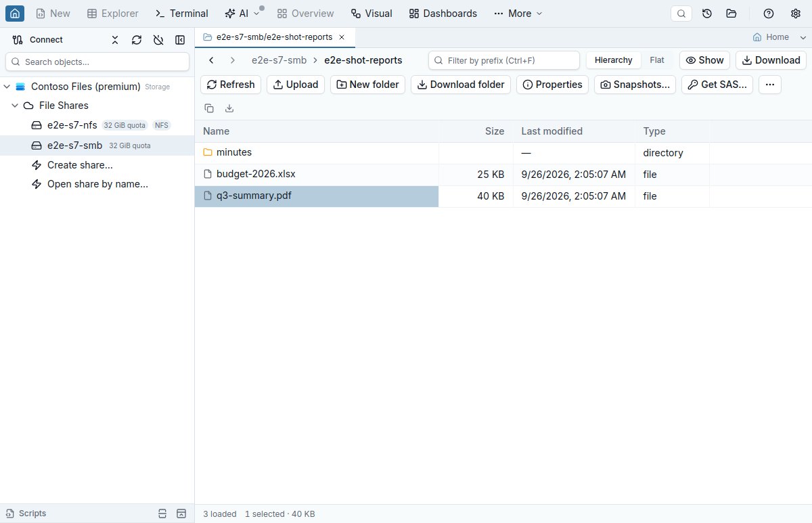Click the Upload button
Screen dimensions: 812x523
pyautogui.click(x=296, y=85)
